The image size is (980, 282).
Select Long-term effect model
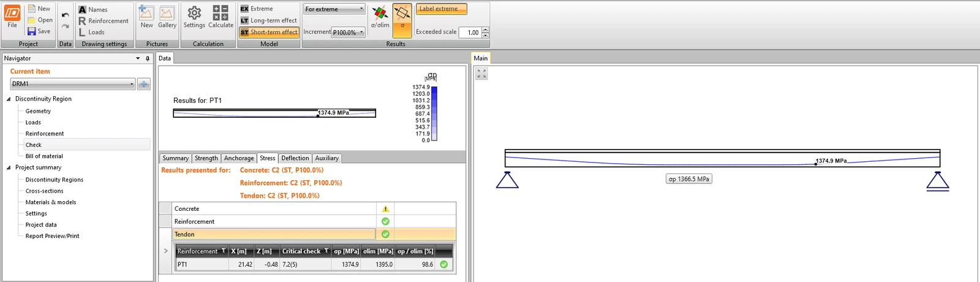[x=269, y=20]
